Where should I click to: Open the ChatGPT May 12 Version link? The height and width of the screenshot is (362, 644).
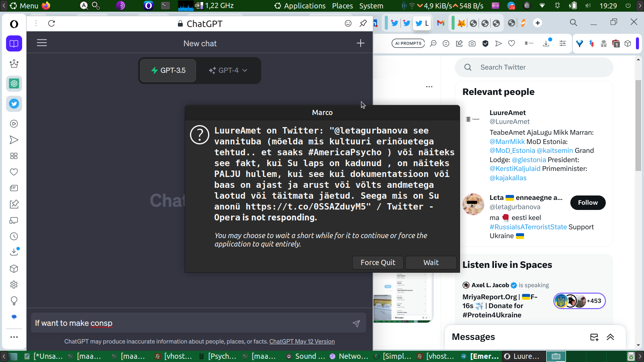pyautogui.click(x=302, y=341)
